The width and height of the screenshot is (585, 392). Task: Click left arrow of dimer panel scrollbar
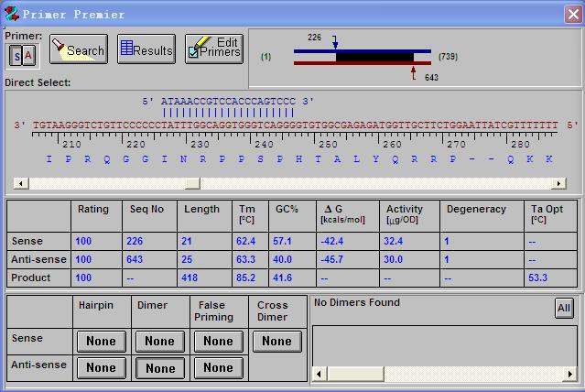click(x=320, y=374)
